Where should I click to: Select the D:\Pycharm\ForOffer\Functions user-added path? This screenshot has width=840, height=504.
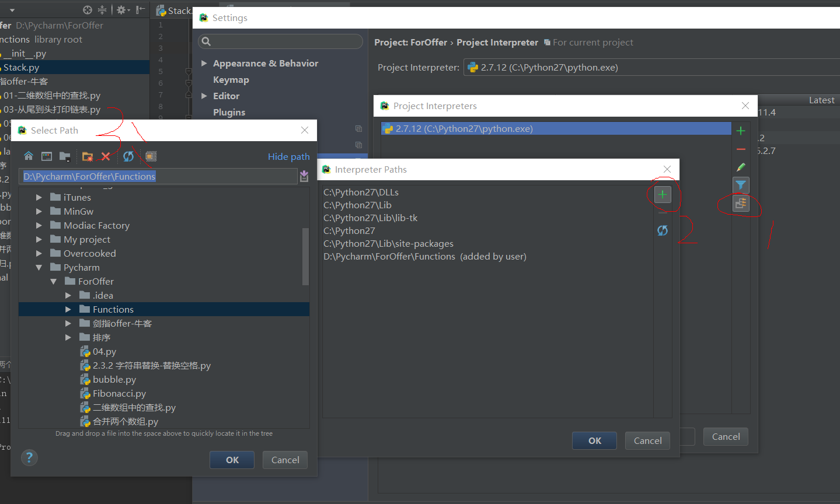tap(425, 256)
